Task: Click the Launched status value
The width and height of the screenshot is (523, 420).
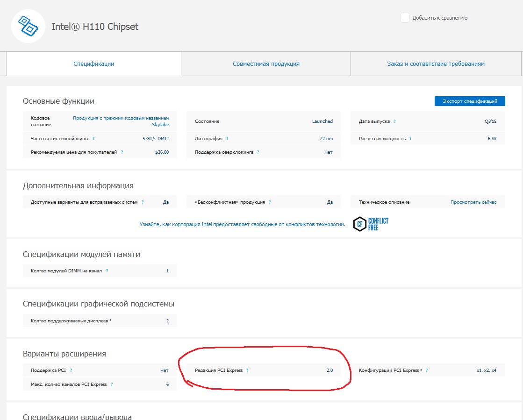Action: tap(322, 121)
